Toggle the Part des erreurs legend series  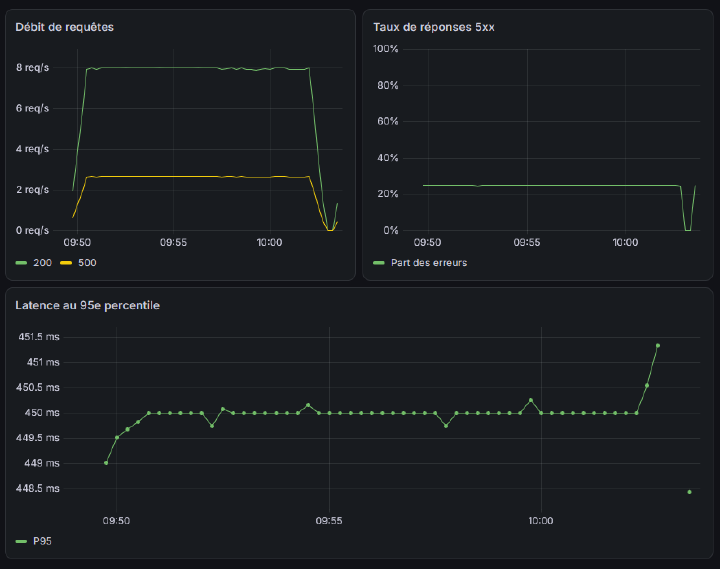[x=429, y=263]
